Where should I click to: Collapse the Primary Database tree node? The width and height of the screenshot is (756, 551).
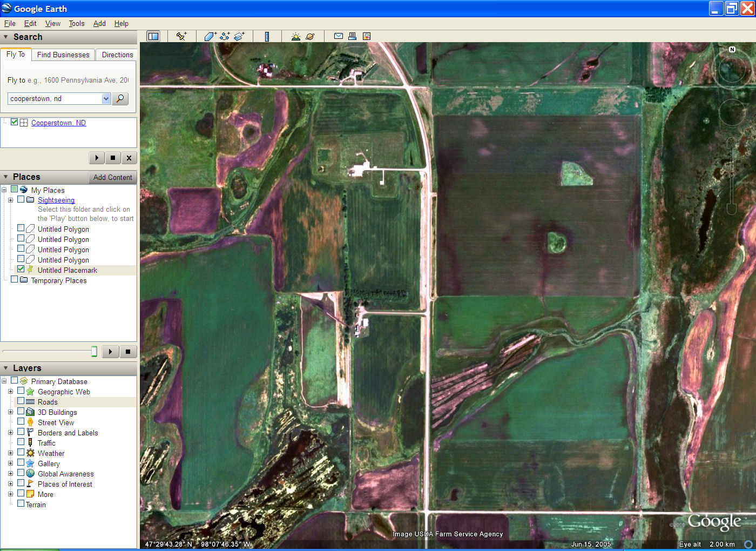(4, 381)
